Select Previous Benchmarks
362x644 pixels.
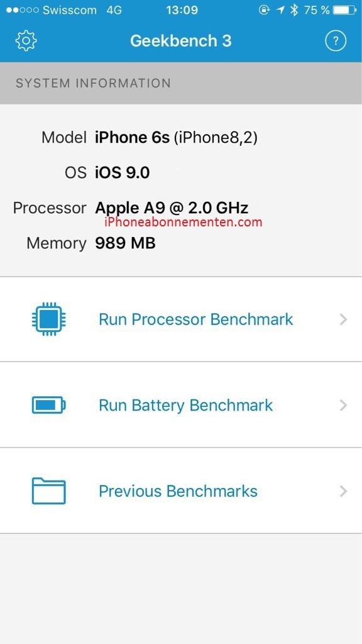181,491
